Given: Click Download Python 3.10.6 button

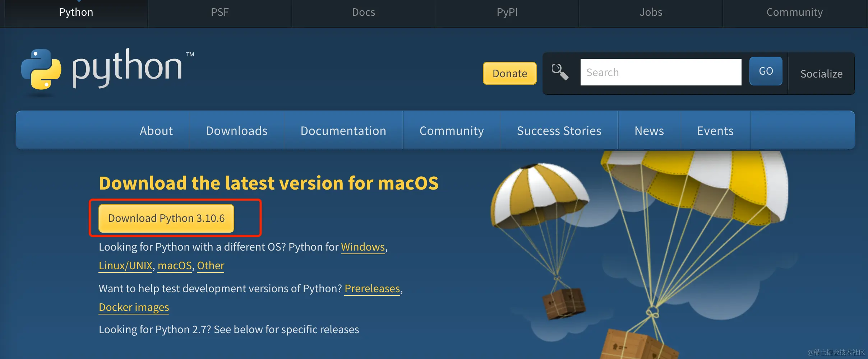Looking at the screenshot, I should (166, 218).
